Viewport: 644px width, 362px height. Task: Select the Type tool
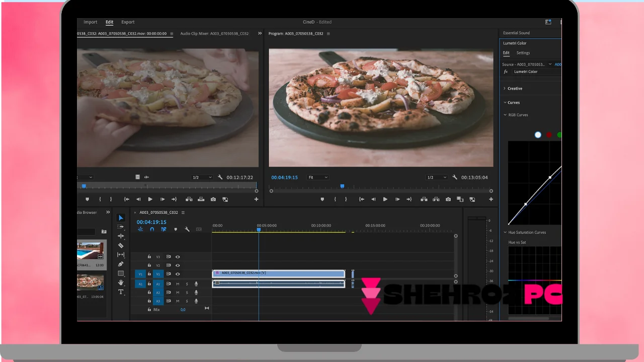pyautogui.click(x=121, y=292)
